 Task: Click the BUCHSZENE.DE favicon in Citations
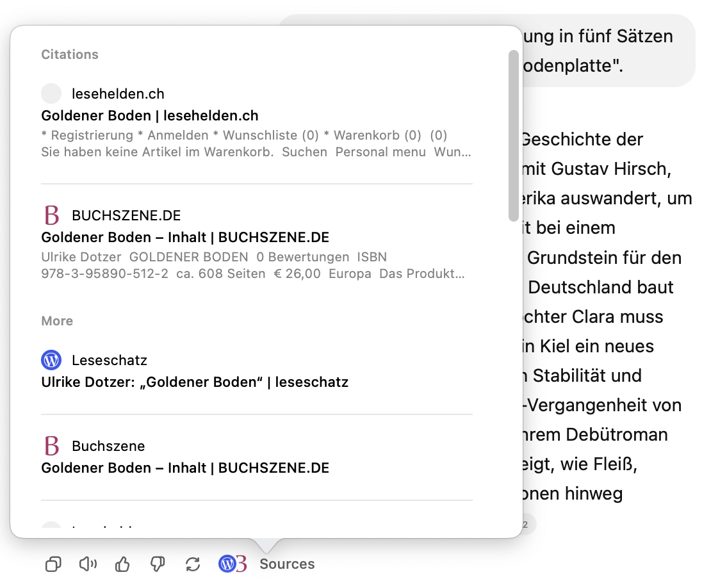[51, 215]
